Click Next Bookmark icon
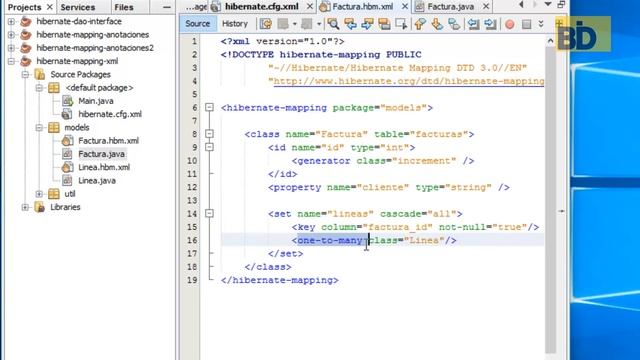Viewport: 640px width, 360px height. click(437, 24)
